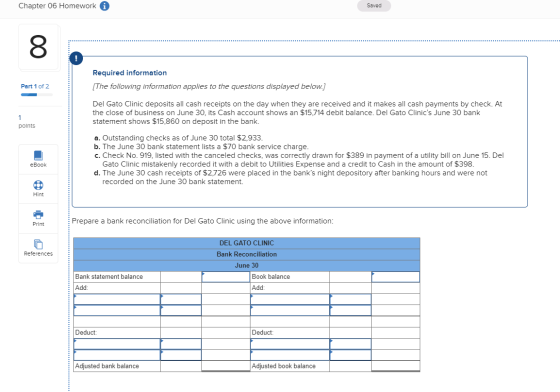560x392 pixels.
Task: Click the info icon beside Chapter 06 Homework
Action: point(104,6)
